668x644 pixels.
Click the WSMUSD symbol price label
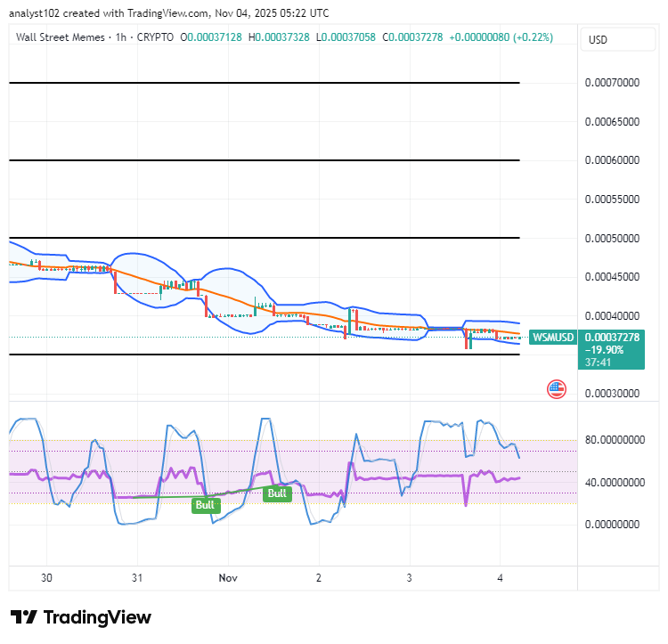(x=553, y=337)
